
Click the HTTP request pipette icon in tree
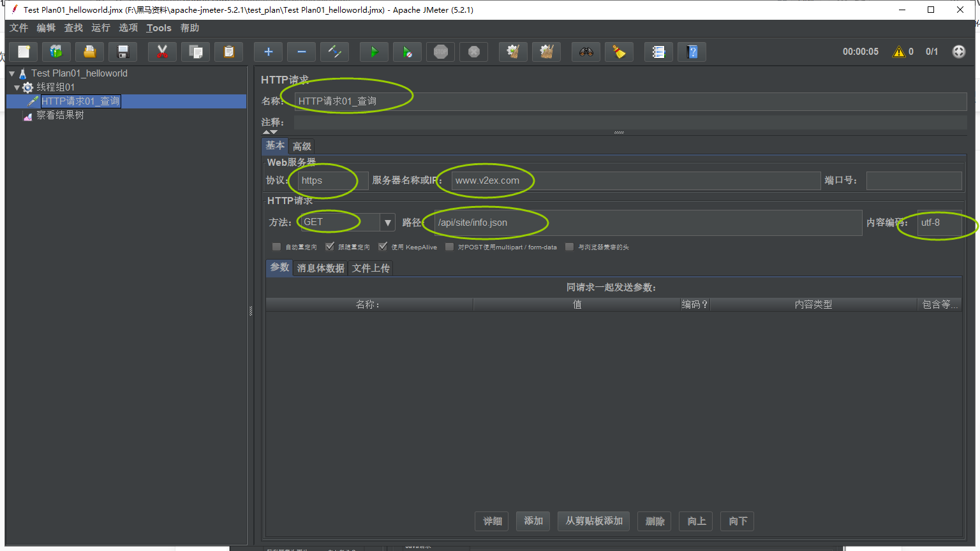pyautogui.click(x=33, y=101)
